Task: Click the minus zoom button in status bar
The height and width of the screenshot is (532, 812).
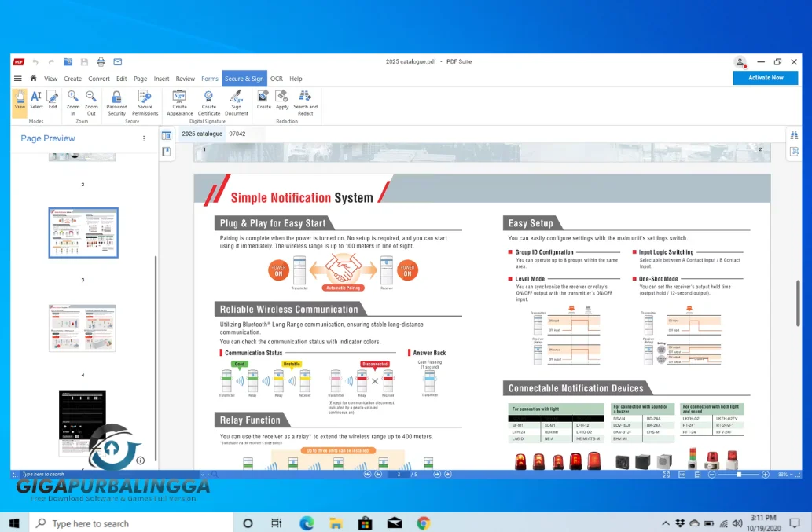Action: 712,475
